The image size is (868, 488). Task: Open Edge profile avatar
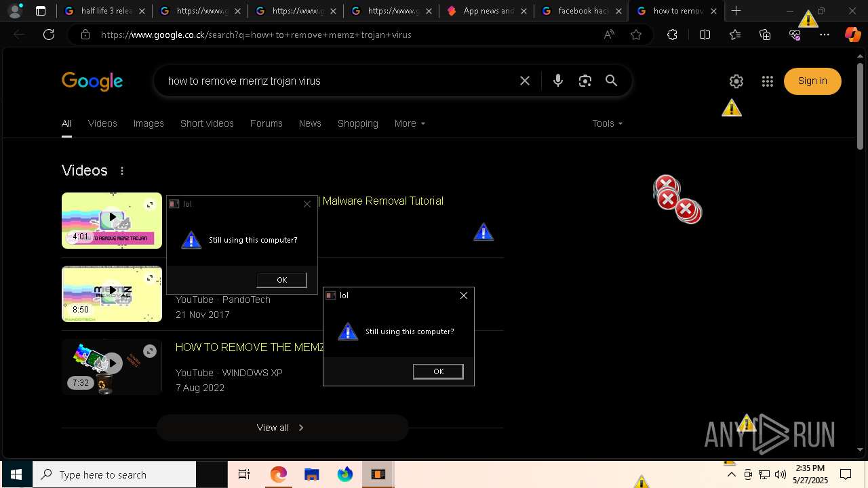(15, 11)
